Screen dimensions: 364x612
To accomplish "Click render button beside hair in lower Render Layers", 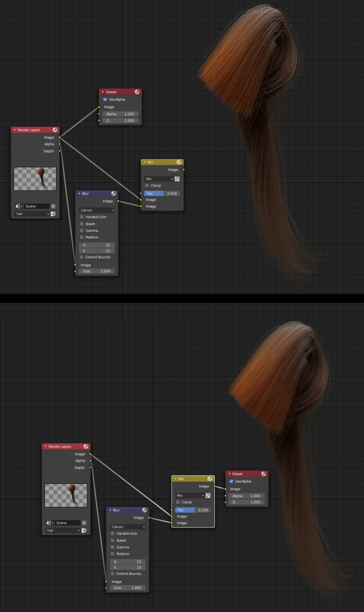I will click(84, 530).
